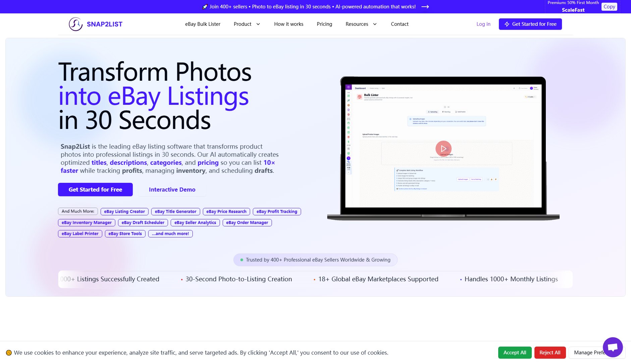Accept all cookies
The image size is (631, 364).
pyautogui.click(x=515, y=353)
